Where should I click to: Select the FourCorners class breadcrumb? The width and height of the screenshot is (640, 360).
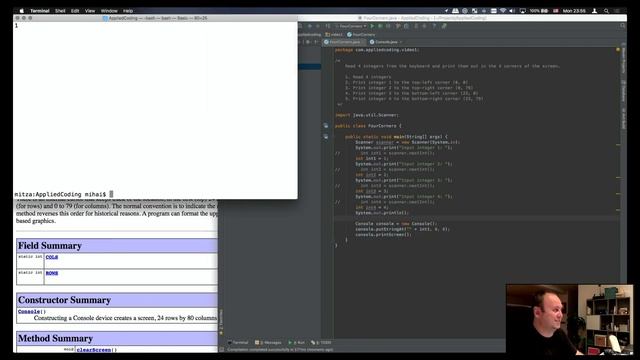(361, 35)
